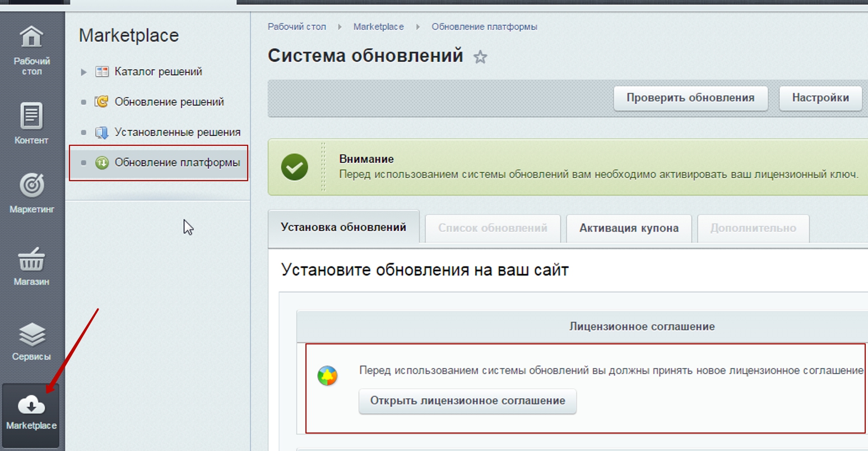This screenshot has height=451, width=868.
Task: Open the Рабочий стол home icon in sidebar
Action: (x=31, y=38)
